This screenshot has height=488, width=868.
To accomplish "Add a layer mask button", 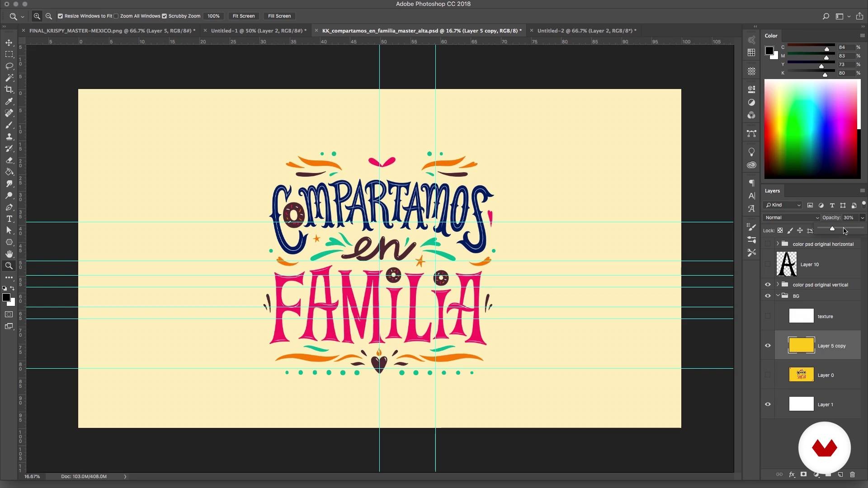I will pyautogui.click(x=803, y=474).
